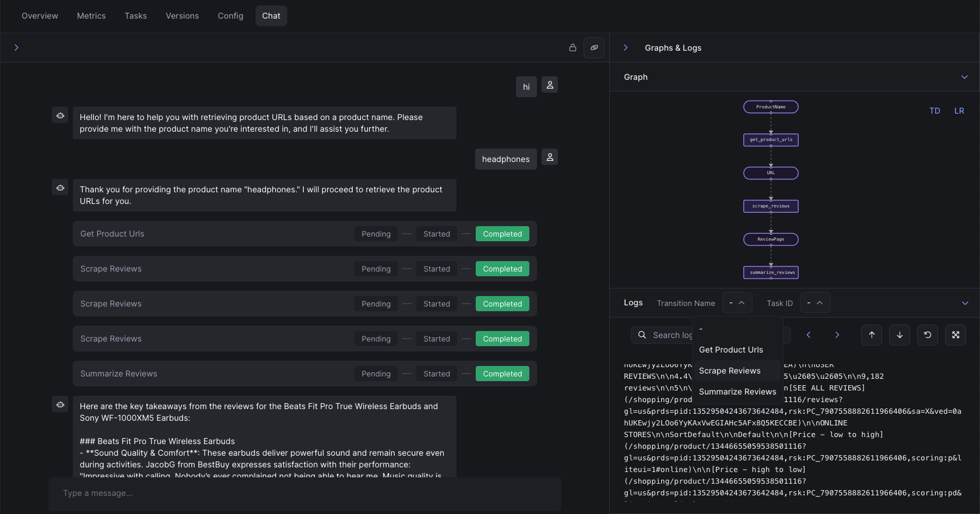Click the lock icon in chat header
Viewport: 980px width, 514px height.
572,48
